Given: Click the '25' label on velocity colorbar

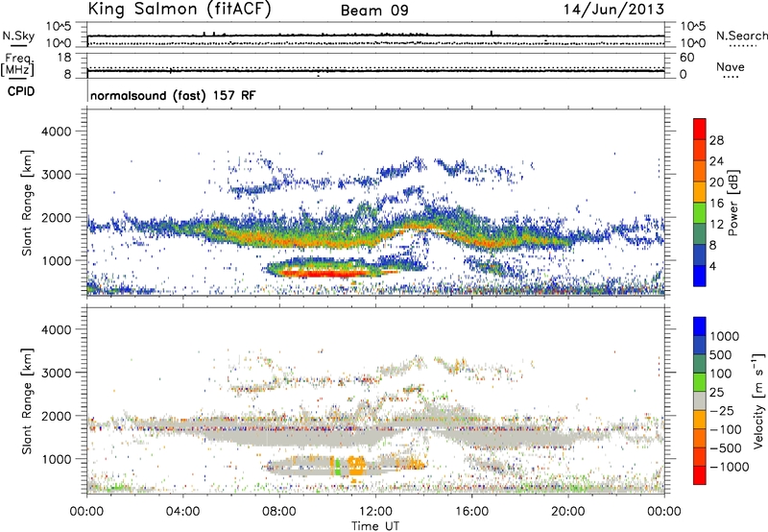Looking at the screenshot, I should click(x=717, y=393).
